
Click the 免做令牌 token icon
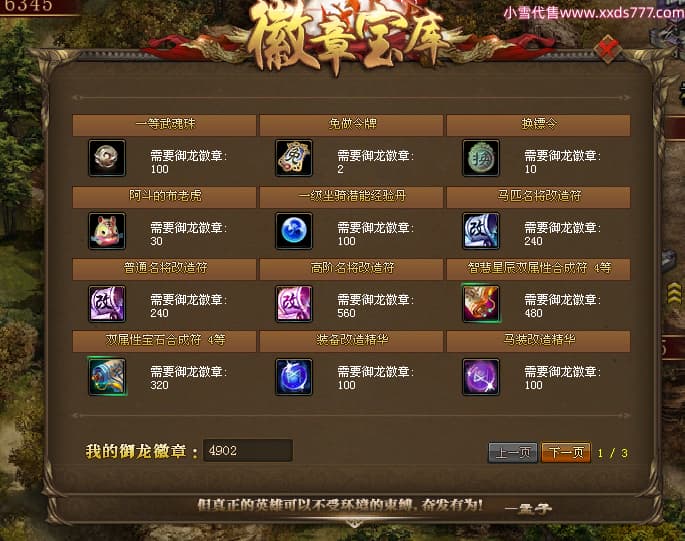tap(294, 158)
